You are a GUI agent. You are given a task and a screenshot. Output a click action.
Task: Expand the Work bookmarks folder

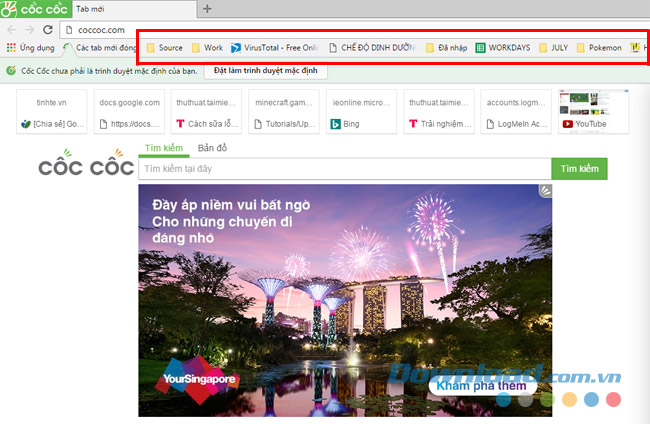click(x=206, y=47)
